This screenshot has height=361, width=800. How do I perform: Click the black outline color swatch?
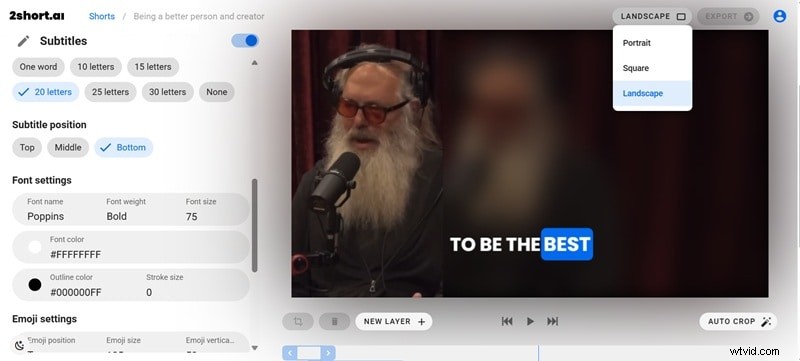click(35, 285)
